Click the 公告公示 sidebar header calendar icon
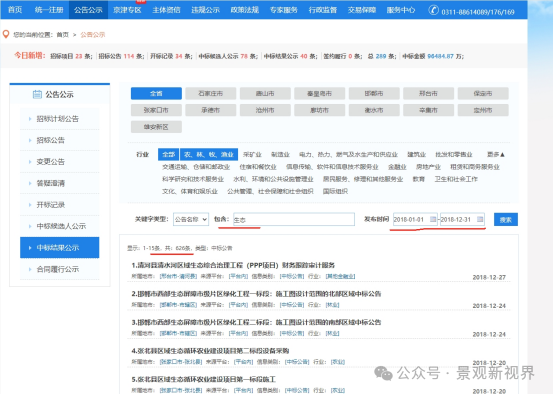 pyautogui.click(x=37, y=94)
